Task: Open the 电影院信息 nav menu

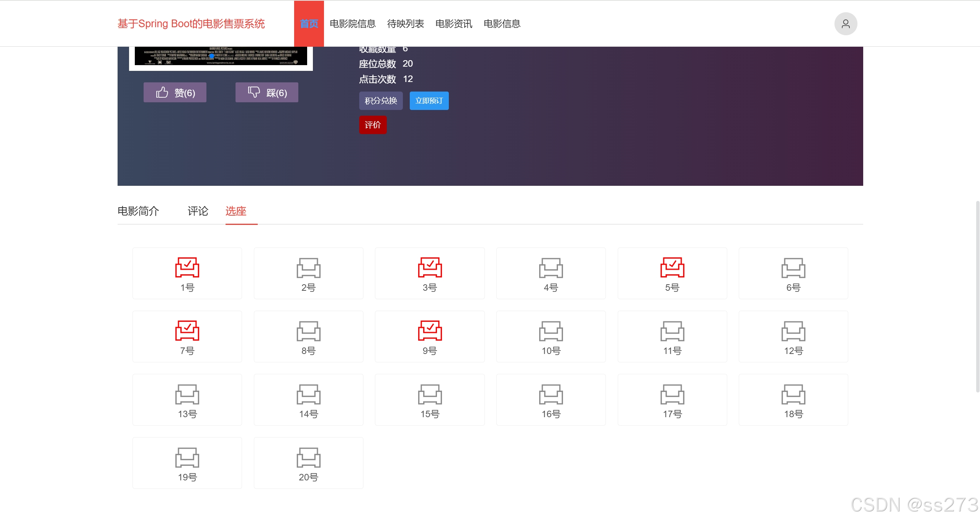Action: [x=352, y=24]
